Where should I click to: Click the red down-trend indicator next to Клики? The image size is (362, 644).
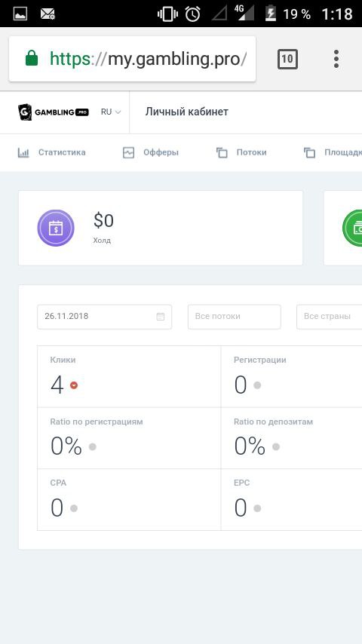click(x=74, y=385)
